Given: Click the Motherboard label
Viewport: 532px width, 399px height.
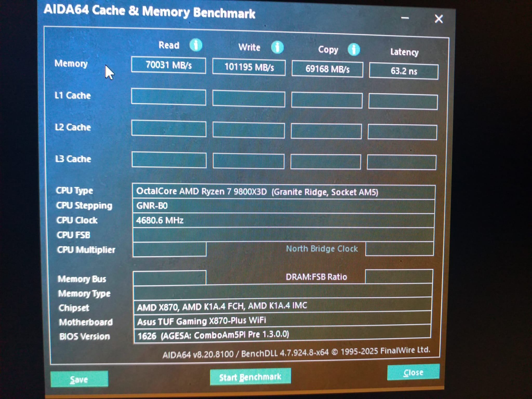Looking at the screenshot, I should coord(86,322).
